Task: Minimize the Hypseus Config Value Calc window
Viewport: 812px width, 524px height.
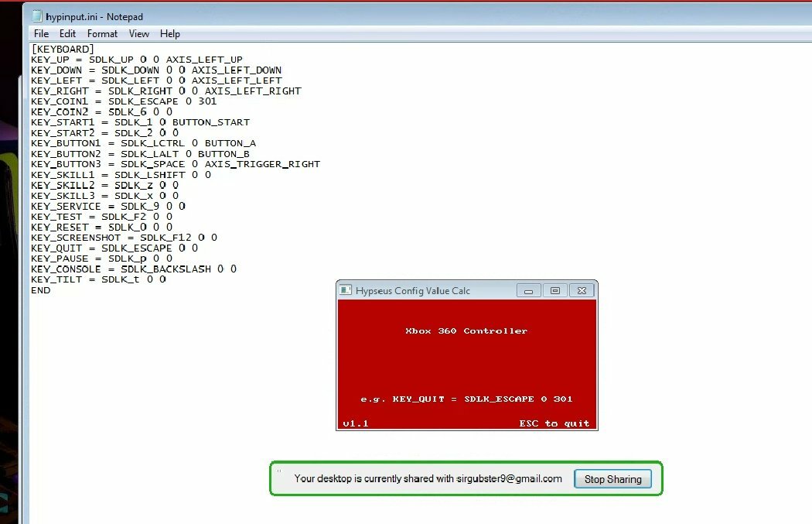Action: click(x=529, y=291)
